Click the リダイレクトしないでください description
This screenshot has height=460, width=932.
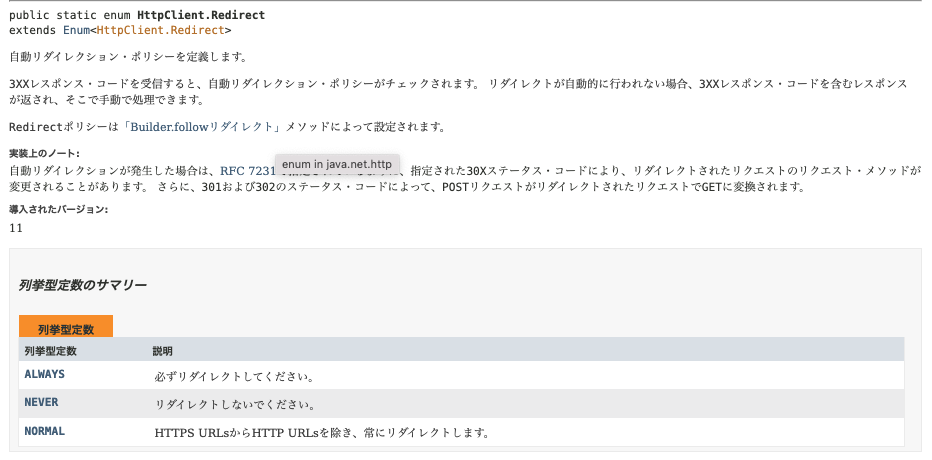237,404
